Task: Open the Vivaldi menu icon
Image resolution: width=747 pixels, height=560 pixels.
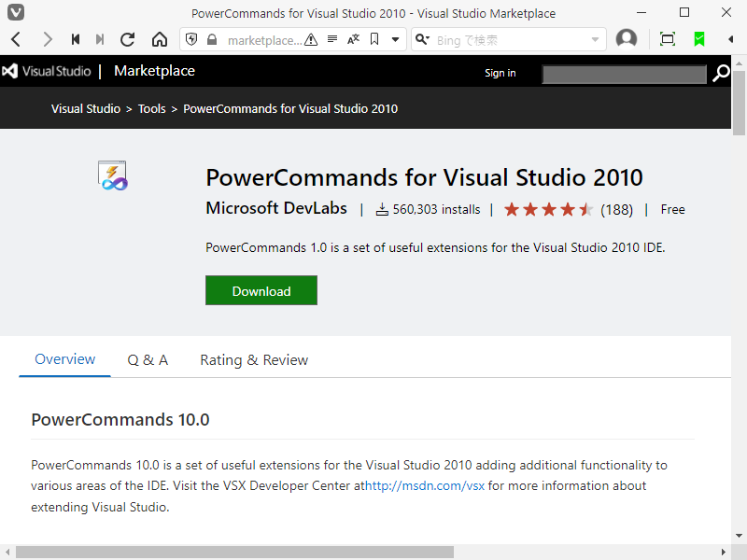Action: 16,12
